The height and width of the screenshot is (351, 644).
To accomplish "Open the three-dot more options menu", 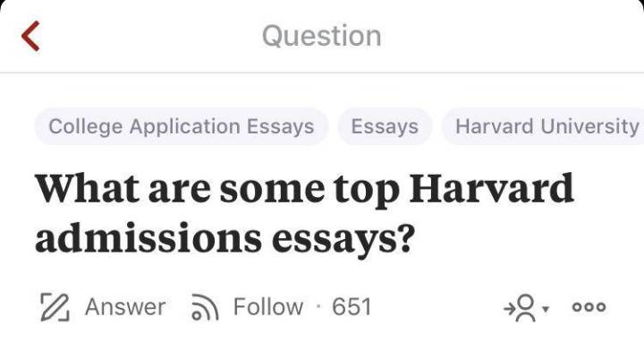I will pyautogui.click(x=589, y=307).
